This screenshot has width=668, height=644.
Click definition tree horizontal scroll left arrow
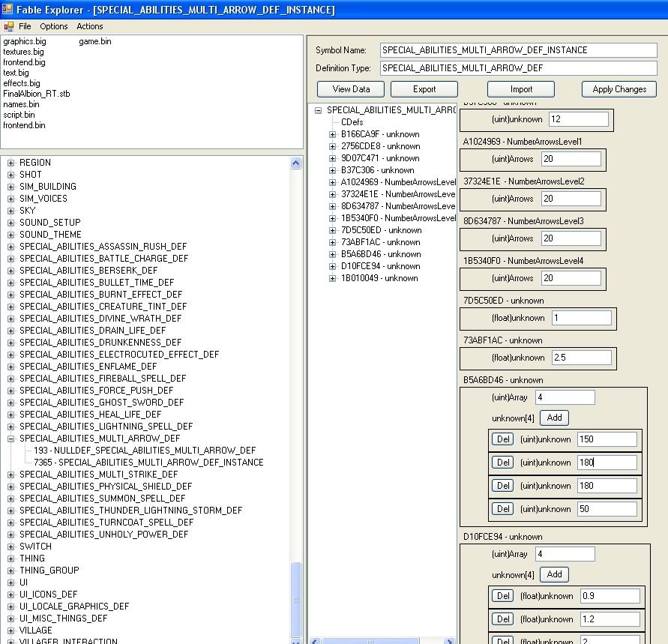point(315,641)
